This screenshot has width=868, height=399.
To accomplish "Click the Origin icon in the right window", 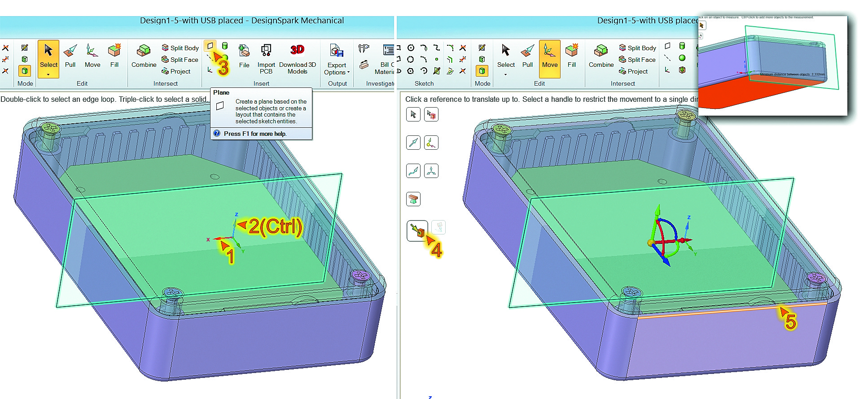I will (667, 70).
